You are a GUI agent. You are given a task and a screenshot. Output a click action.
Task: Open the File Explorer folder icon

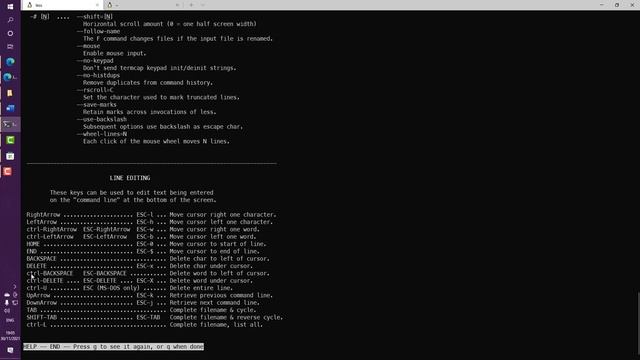[10, 93]
